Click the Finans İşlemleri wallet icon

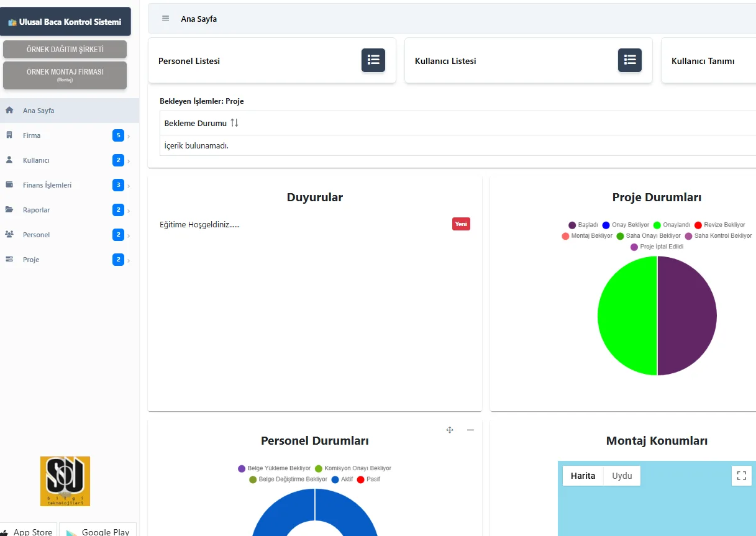(x=9, y=185)
